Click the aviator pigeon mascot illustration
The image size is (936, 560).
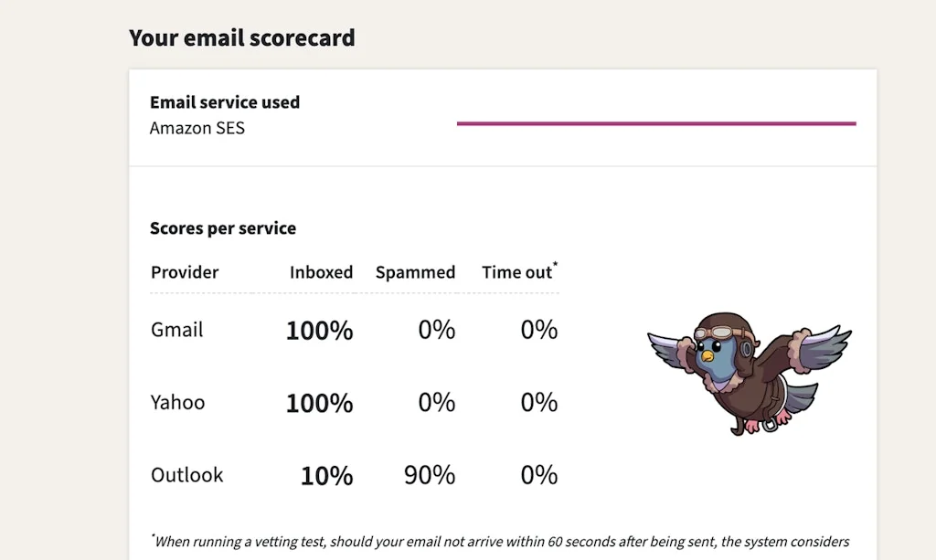tap(750, 370)
